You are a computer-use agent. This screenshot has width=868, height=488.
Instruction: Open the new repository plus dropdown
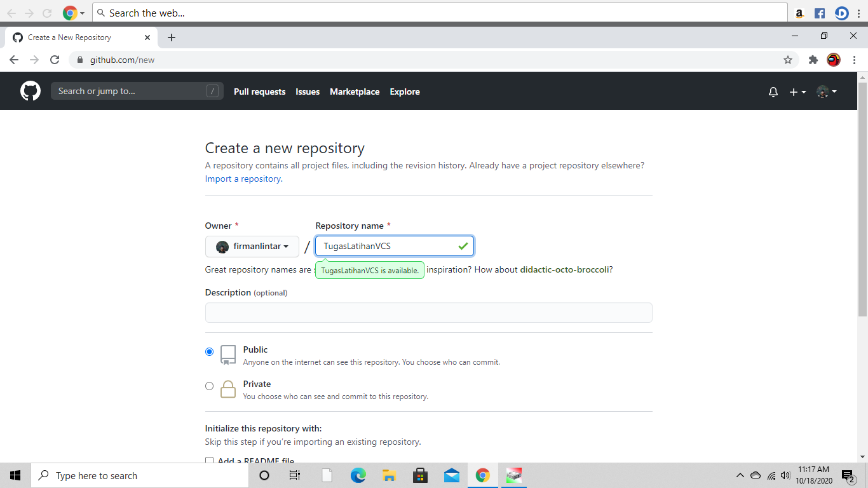tap(796, 91)
